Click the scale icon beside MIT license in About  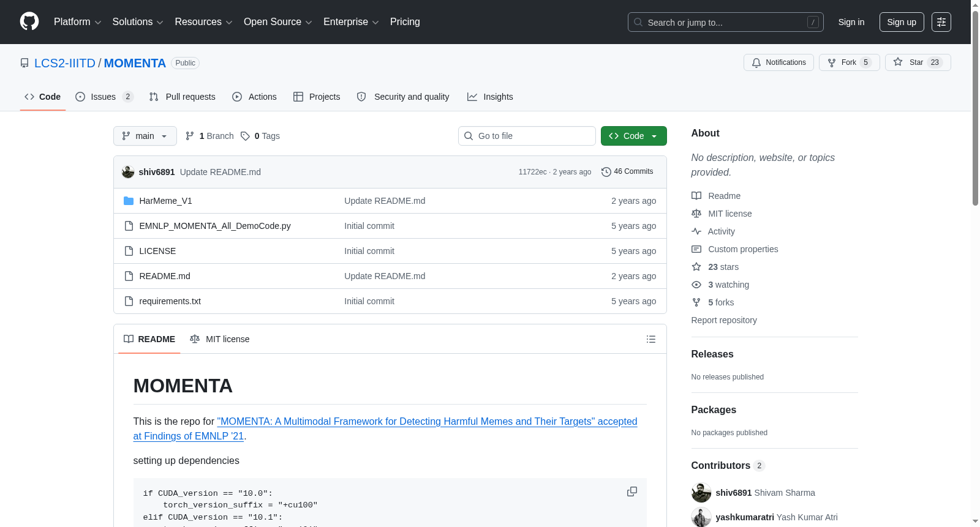click(696, 214)
